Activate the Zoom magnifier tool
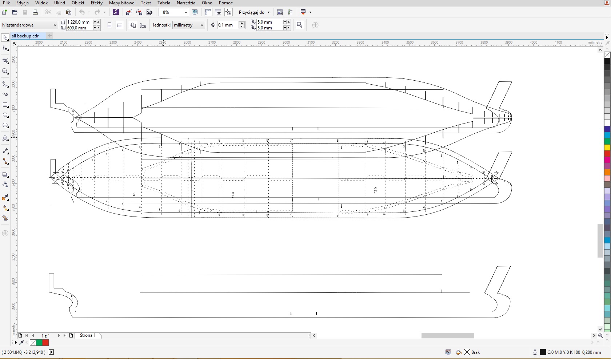The width and height of the screenshot is (611, 364). (x=5, y=72)
